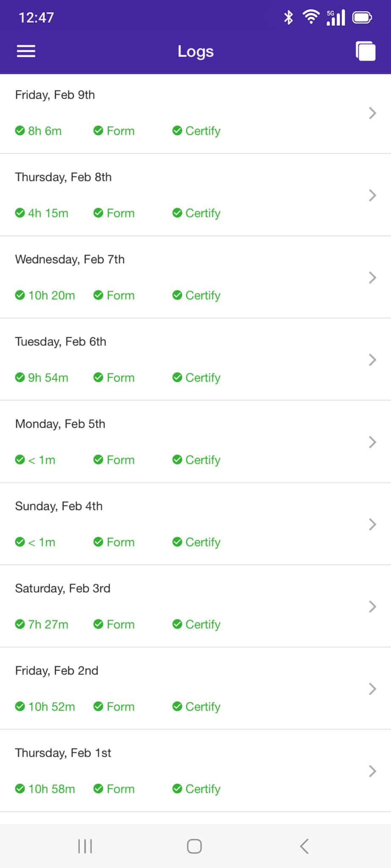Tap the stacked pages icon in header

366,51
